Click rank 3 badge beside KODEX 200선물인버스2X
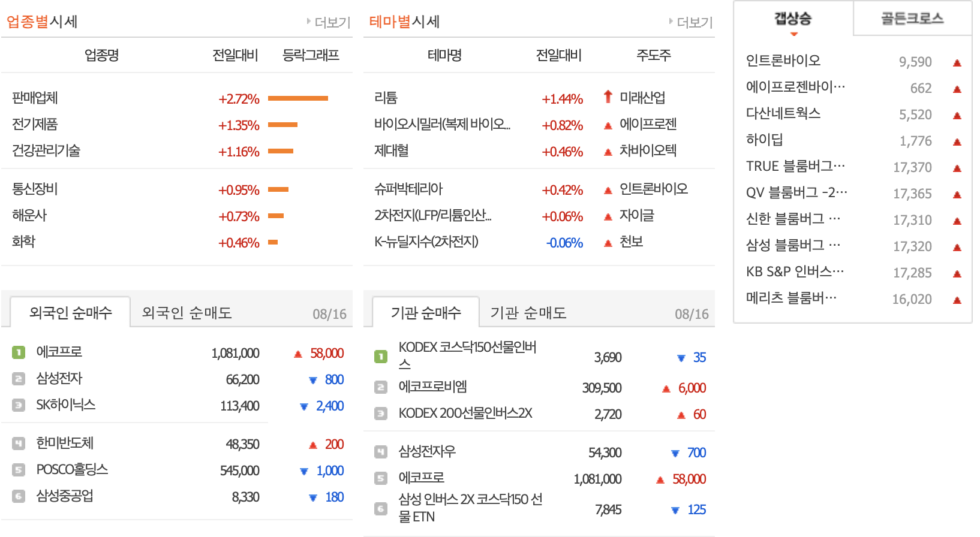The width and height of the screenshot is (980, 537). coord(381,414)
